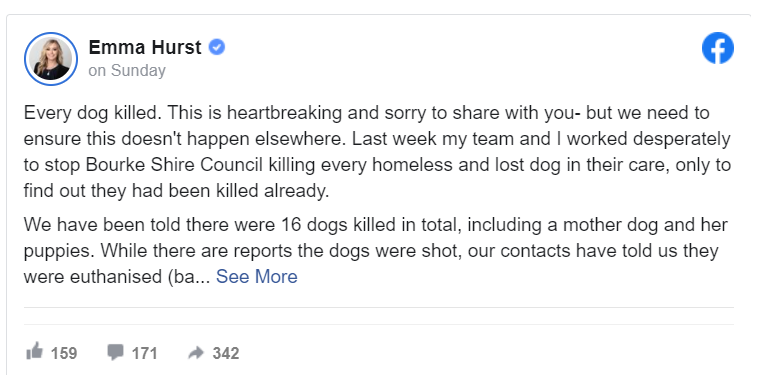The image size is (783, 375).
Task: Click the 159 likes count
Action: (64, 354)
